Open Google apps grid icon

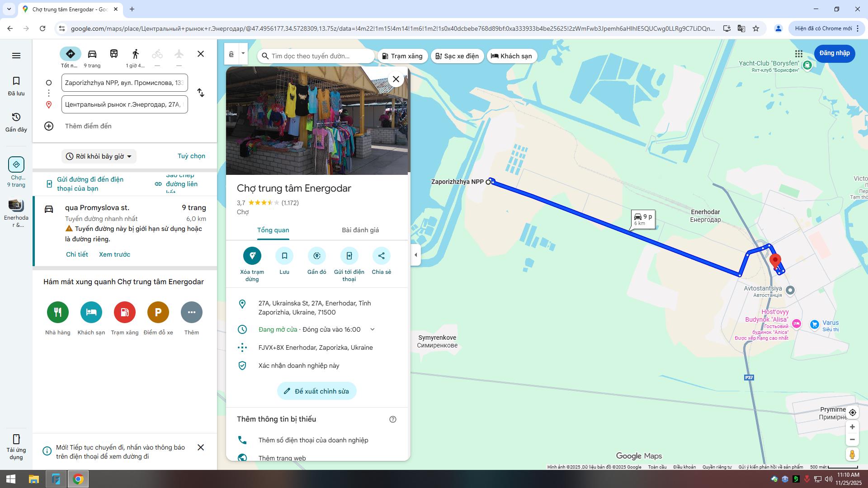(x=799, y=53)
